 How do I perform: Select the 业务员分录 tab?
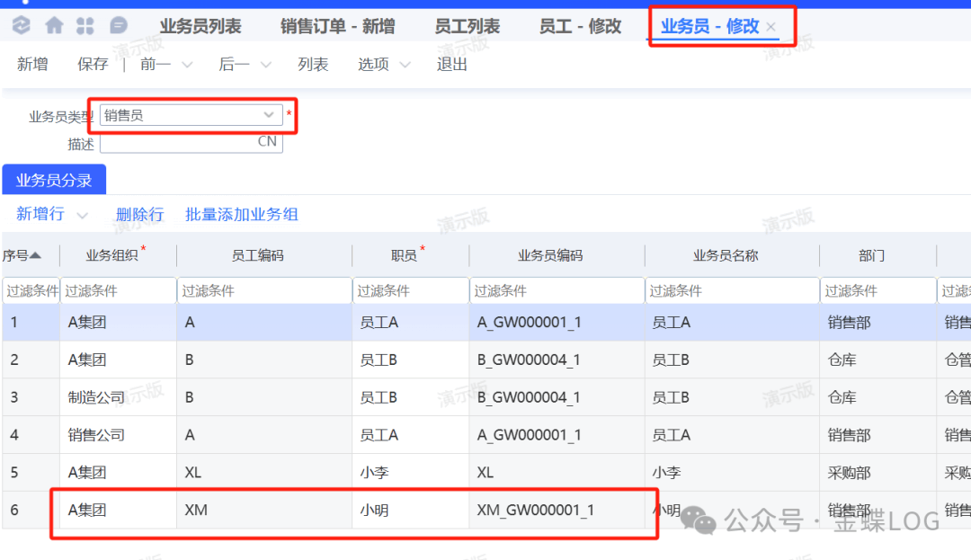point(54,180)
